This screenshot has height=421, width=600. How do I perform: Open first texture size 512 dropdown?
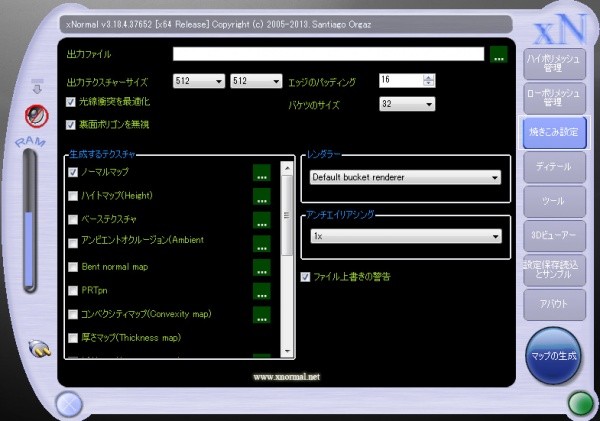[x=199, y=81]
